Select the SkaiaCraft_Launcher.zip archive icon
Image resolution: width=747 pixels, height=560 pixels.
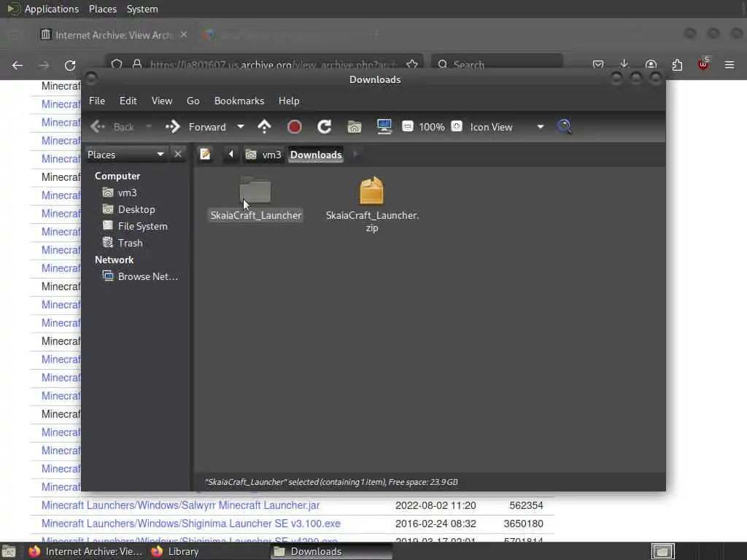[x=371, y=190]
